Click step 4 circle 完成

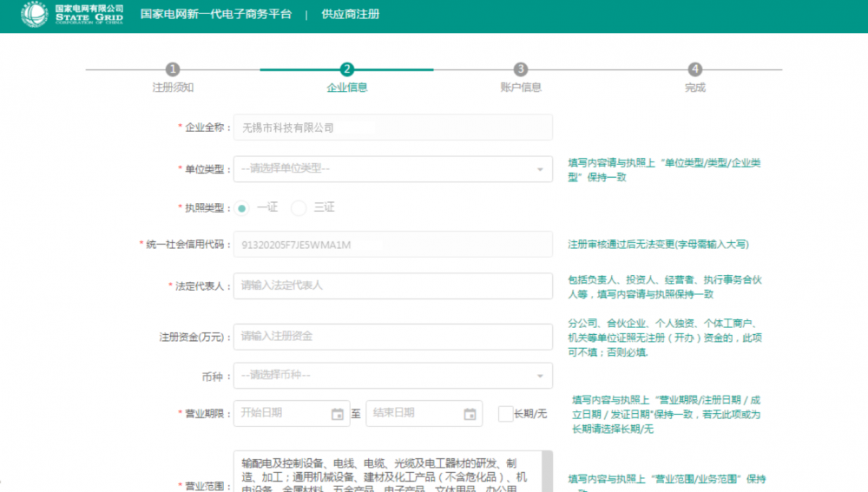(694, 69)
